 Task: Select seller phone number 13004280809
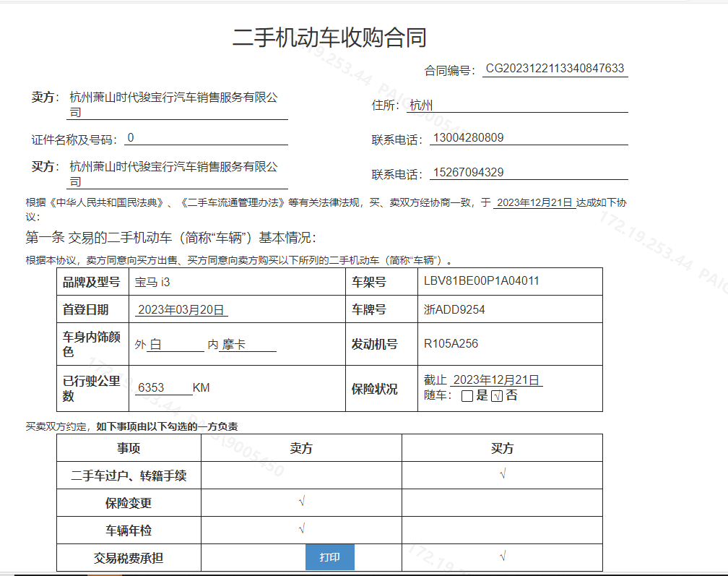coord(468,138)
